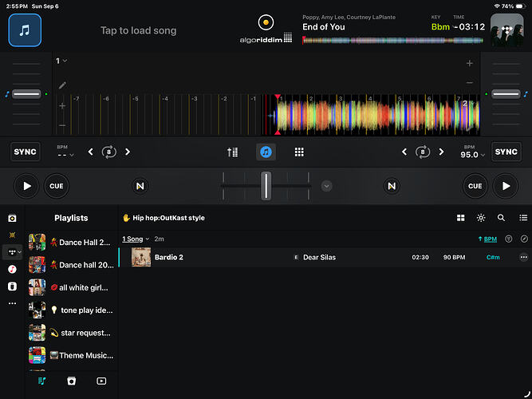Screen dimensions: 532x399
Task: Toggle right deck Neural Mix button
Action: click(392, 186)
